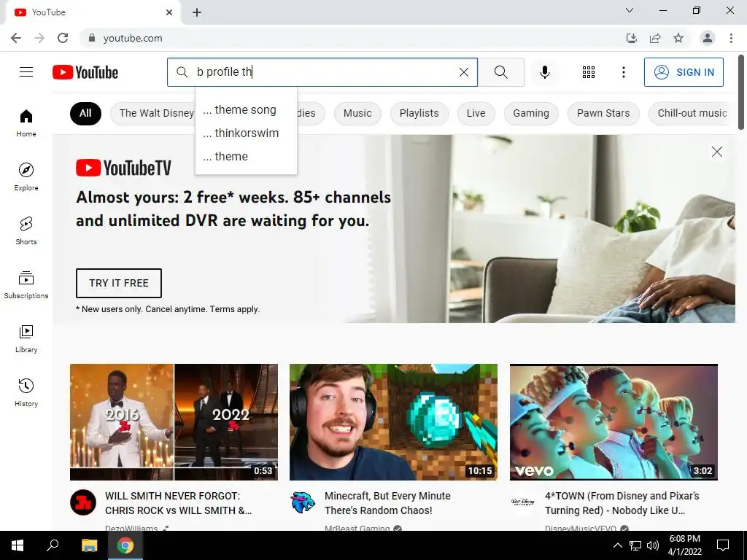
Task: Open the 4*TOWN vevo video thumbnail
Action: click(x=614, y=422)
